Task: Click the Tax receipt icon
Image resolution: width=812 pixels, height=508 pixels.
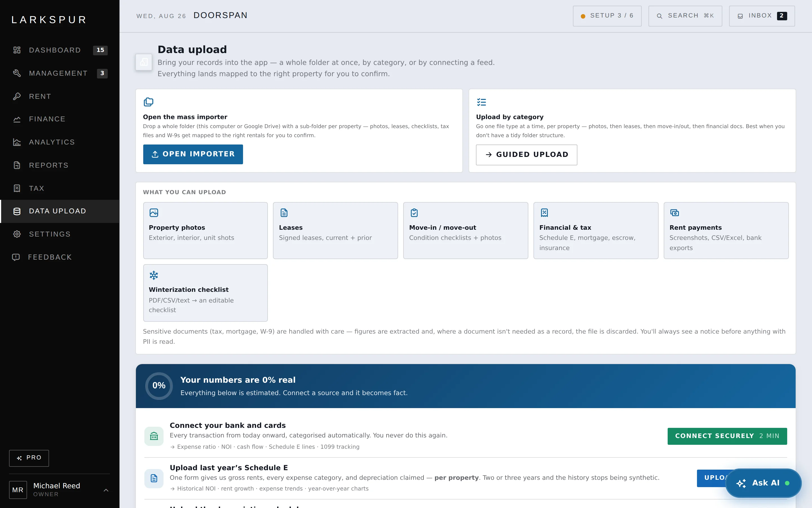Action: pos(17,189)
